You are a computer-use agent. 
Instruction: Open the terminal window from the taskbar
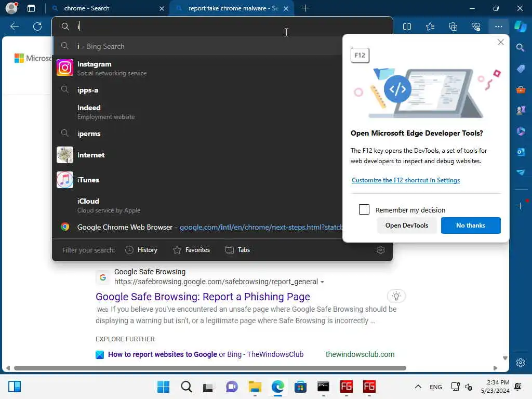point(323,387)
